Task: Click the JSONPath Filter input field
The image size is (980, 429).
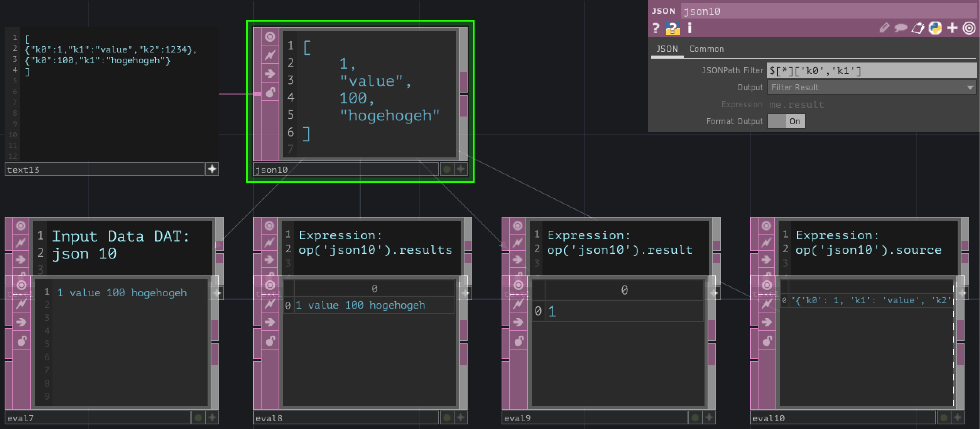Action: pyautogui.click(x=871, y=71)
